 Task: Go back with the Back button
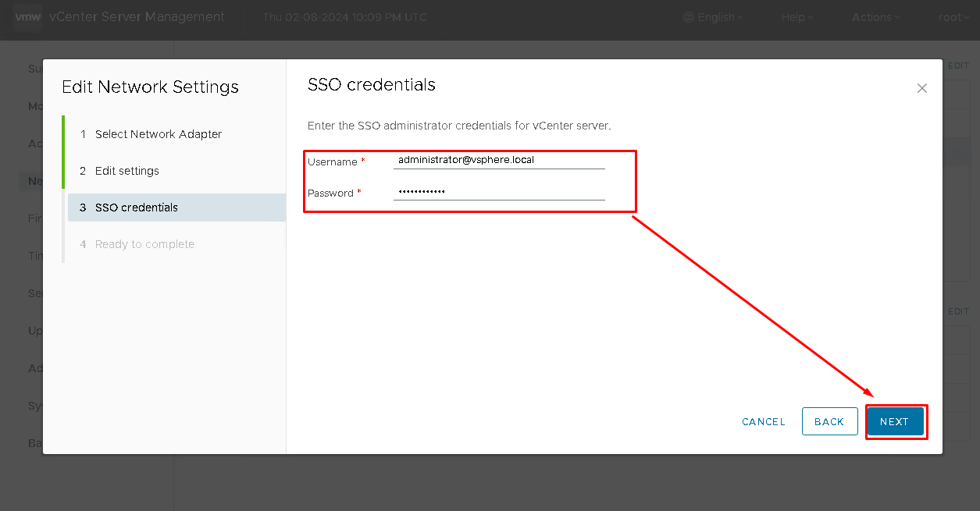[829, 421]
